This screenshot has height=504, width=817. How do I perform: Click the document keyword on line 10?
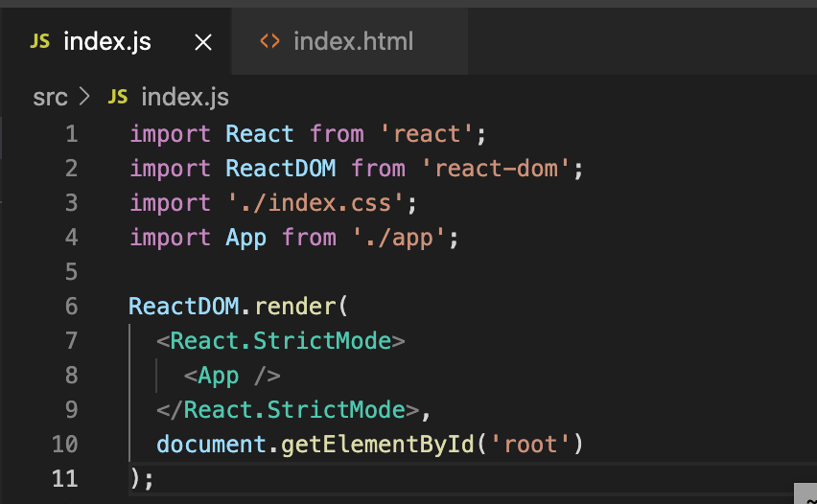[x=212, y=445]
